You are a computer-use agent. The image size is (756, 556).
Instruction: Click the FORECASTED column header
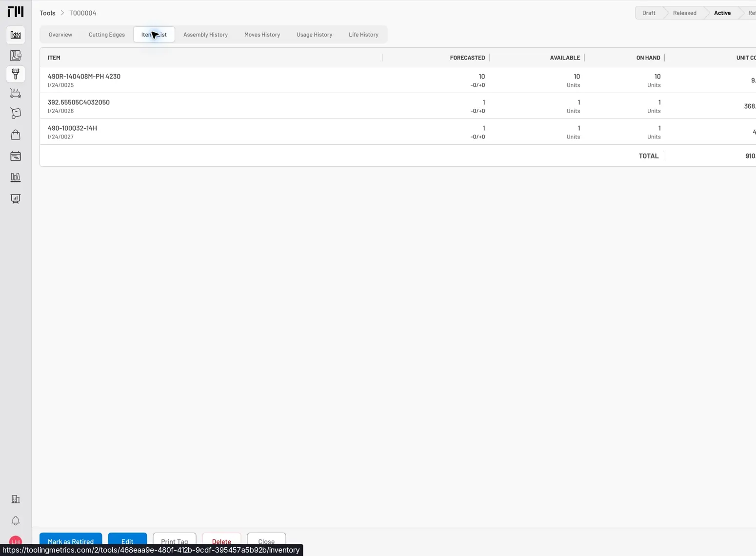[467, 58]
